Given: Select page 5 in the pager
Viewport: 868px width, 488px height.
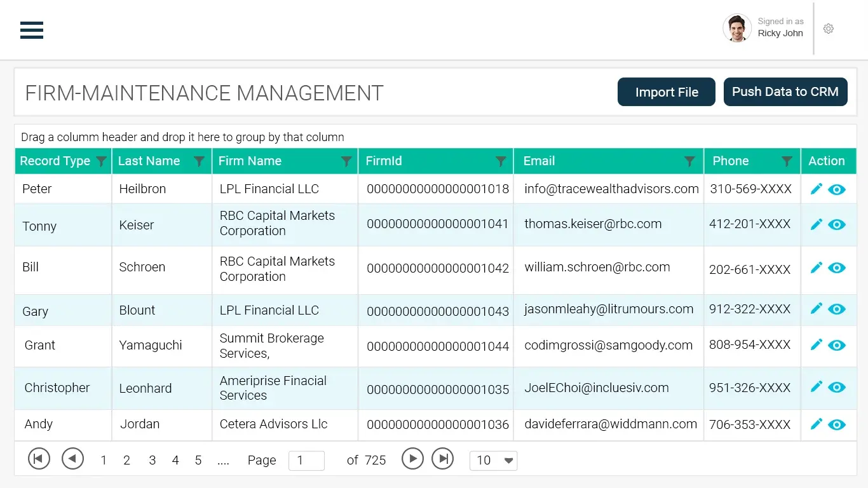Looking at the screenshot, I should (198, 461).
